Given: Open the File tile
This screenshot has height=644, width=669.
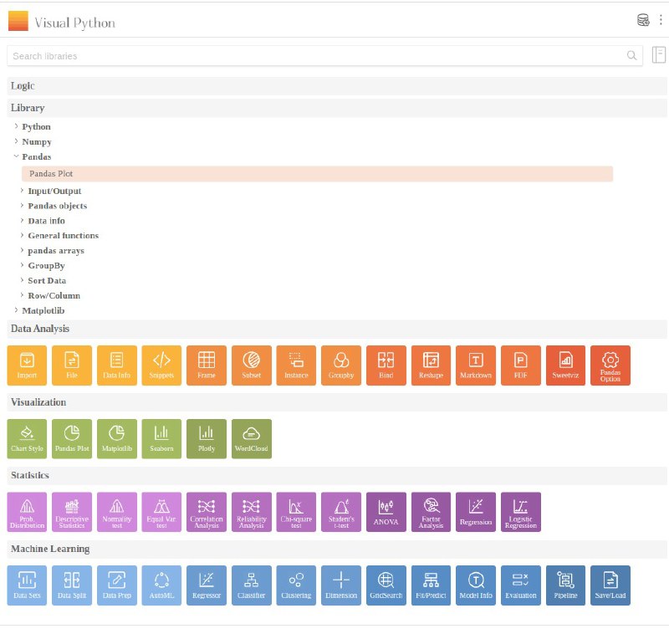Looking at the screenshot, I should click(x=72, y=365).
